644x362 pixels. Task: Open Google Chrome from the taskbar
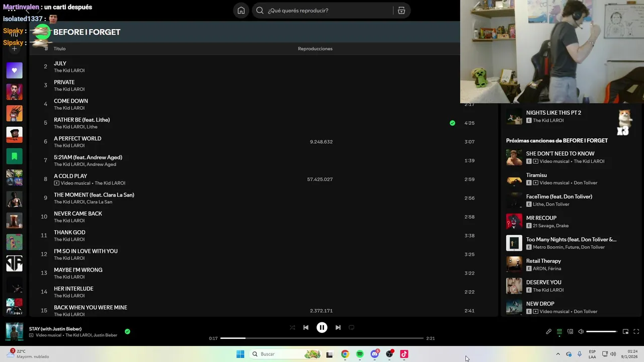coord(345,354)
